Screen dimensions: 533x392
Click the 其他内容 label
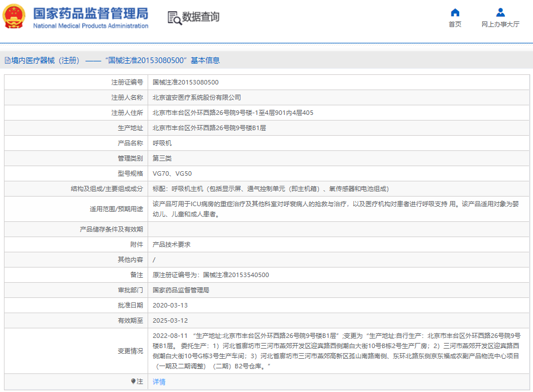(x=130, y=260)
